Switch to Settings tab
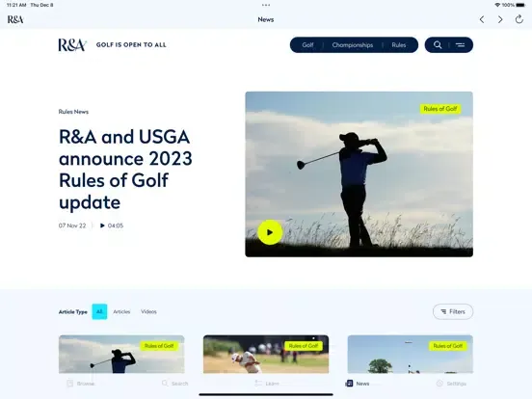 tap(451, 384)
